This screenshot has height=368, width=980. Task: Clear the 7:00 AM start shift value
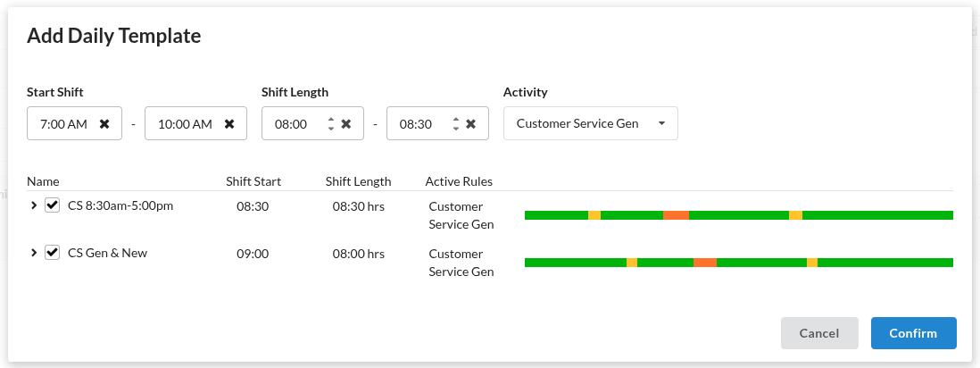[104, 124]
